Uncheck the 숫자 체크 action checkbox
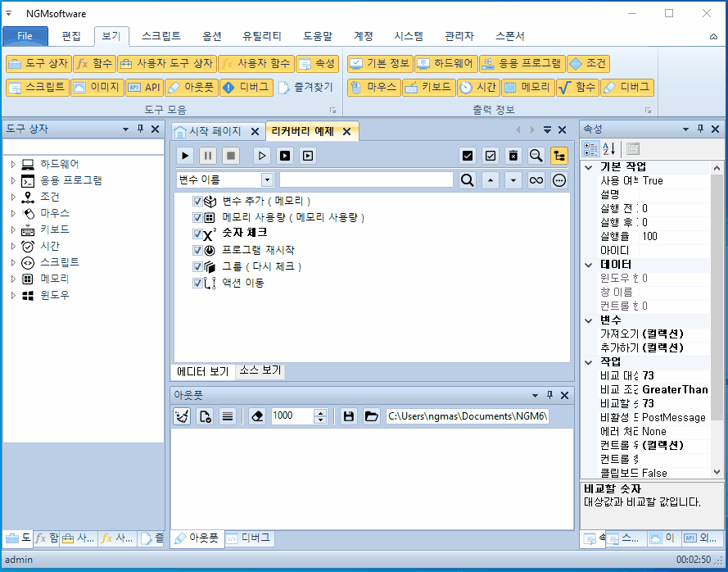Screen dimensions: 728x572 [197, 234]
